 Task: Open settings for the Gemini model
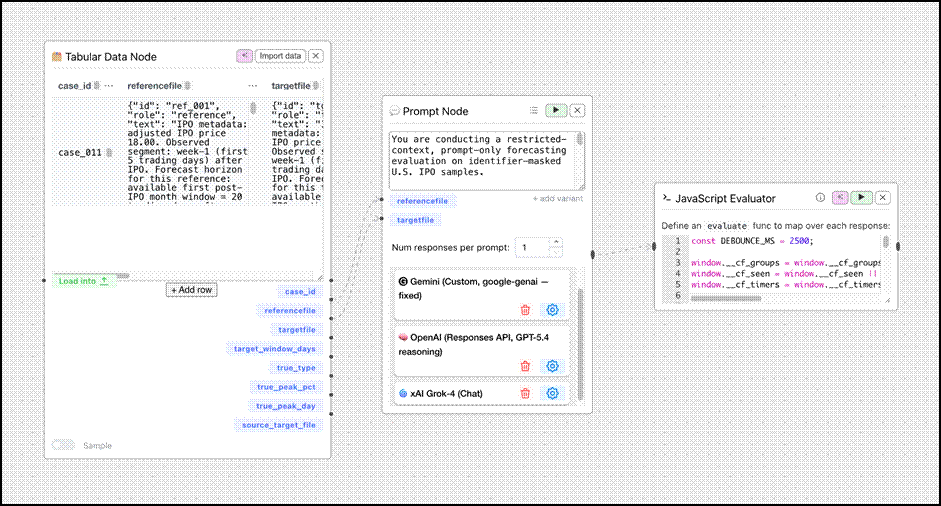coord(552,310)
